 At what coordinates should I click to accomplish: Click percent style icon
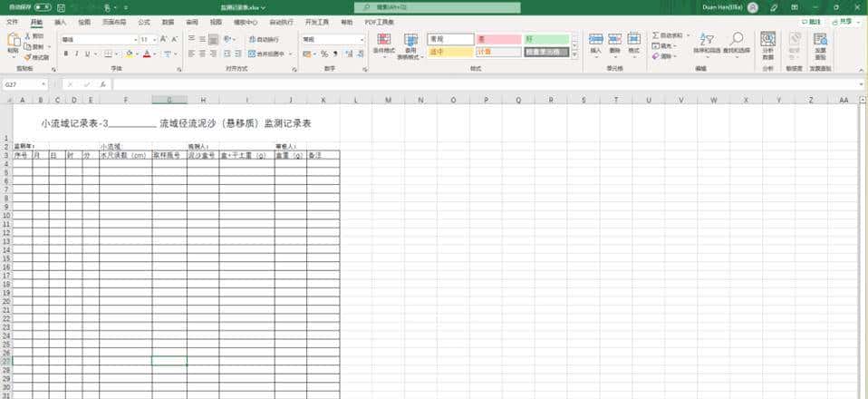(324, 54)
